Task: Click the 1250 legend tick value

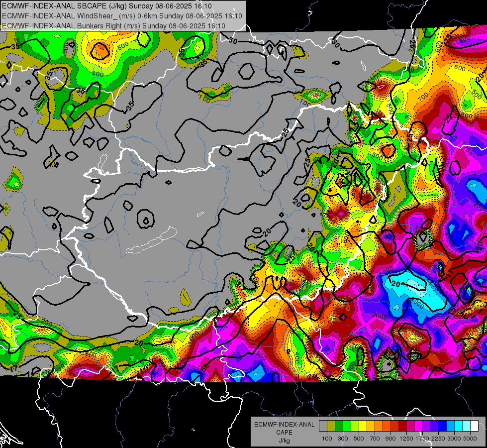Action: pos(406,439)
